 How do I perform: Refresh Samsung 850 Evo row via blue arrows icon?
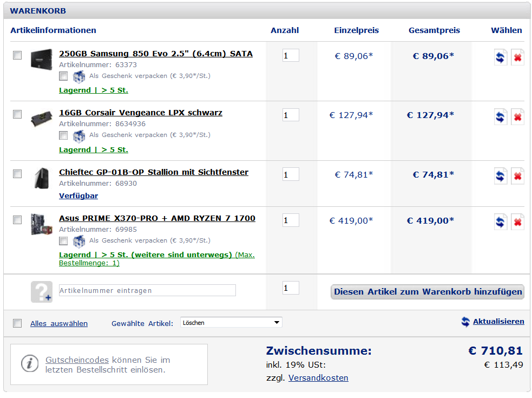[500, 57]
